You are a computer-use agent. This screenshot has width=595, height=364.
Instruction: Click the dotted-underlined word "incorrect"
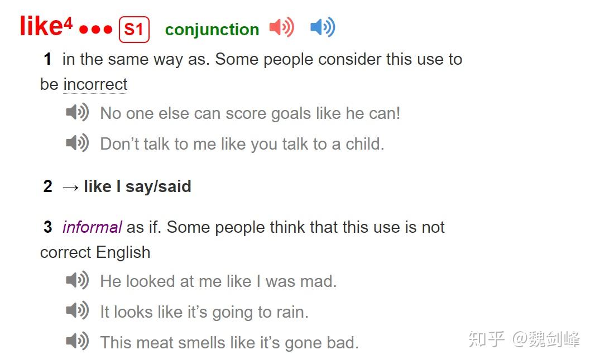[95, 84]
